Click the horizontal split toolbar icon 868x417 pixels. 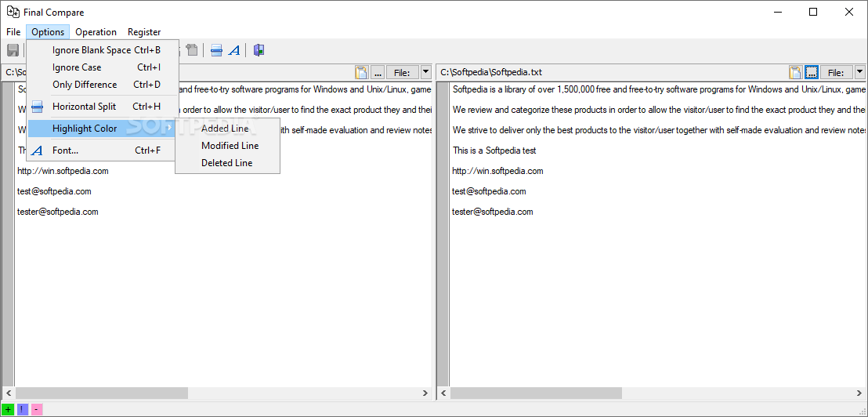coord(216,50)
